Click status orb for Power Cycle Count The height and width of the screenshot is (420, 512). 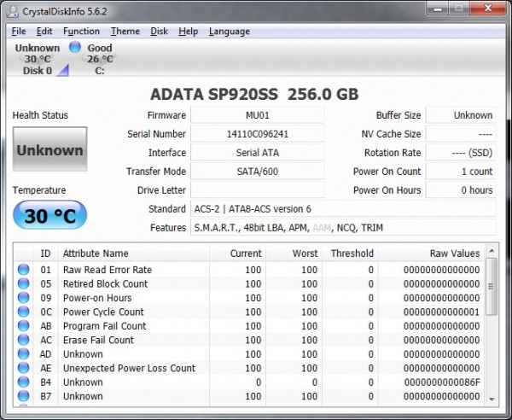coord(23,312)
